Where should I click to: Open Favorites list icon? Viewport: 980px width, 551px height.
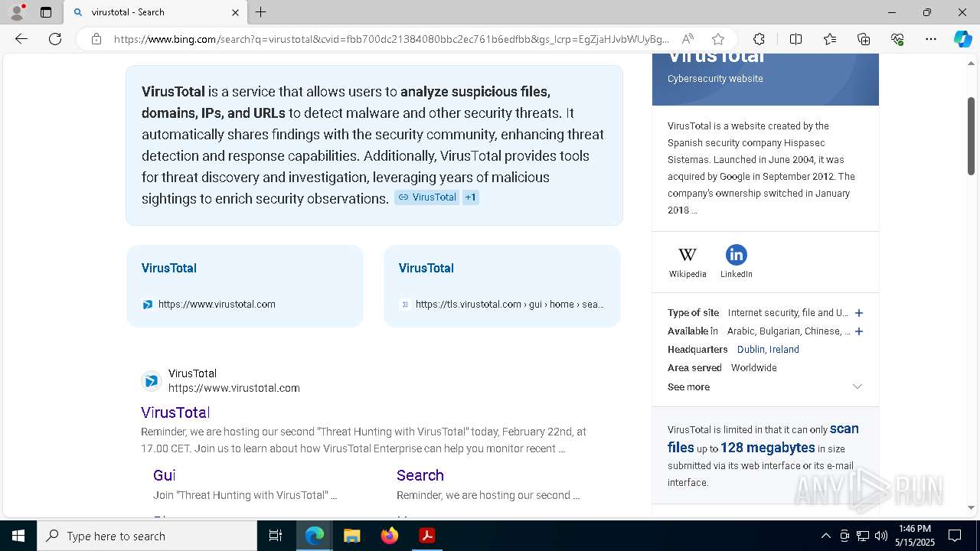click(x=830, y=39)
